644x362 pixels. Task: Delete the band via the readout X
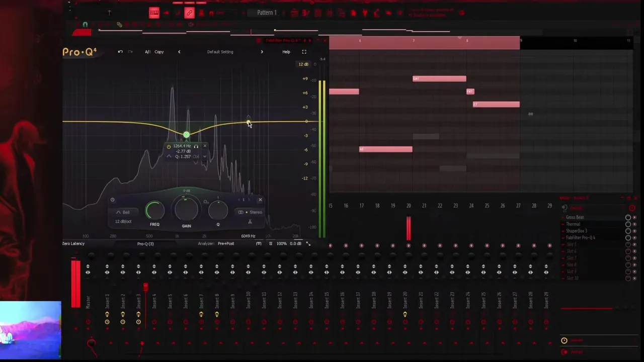click(205, 146)
